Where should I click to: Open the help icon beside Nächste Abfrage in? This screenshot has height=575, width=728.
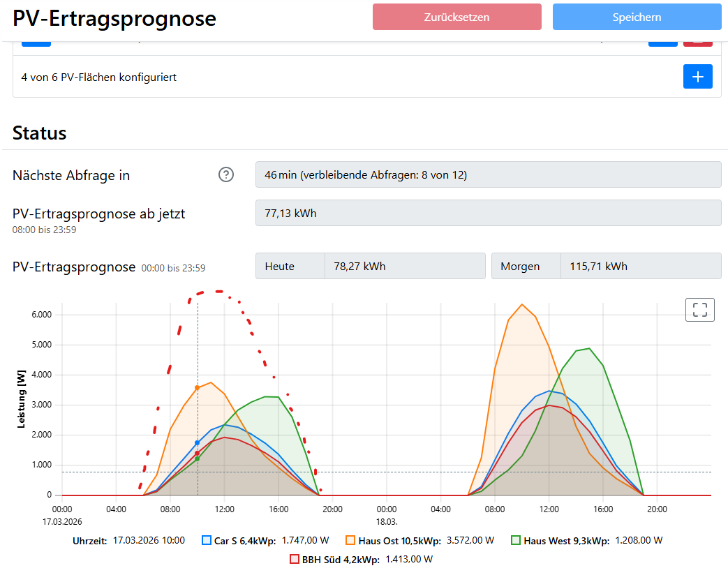pyautogui.click(x=225, y=174)
